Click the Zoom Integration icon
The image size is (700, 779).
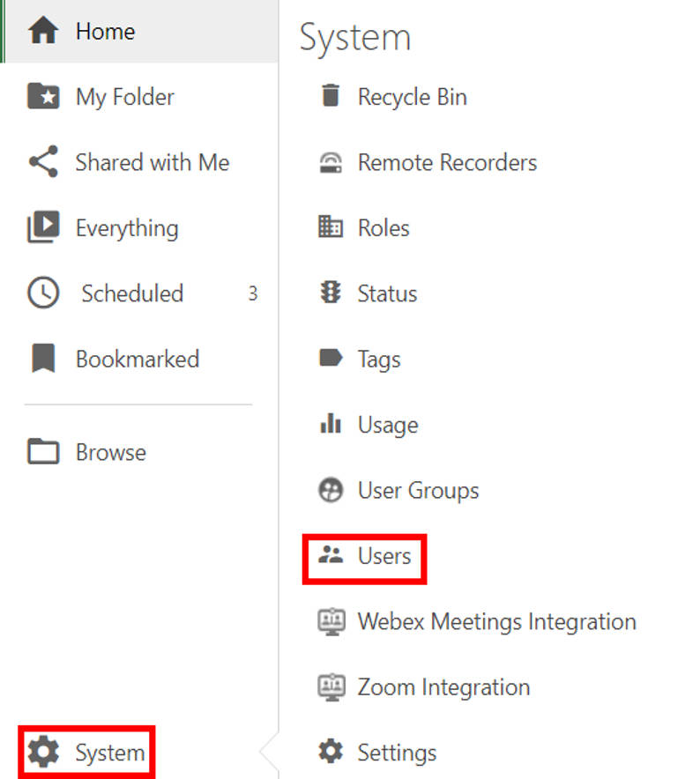coord(331,687)
